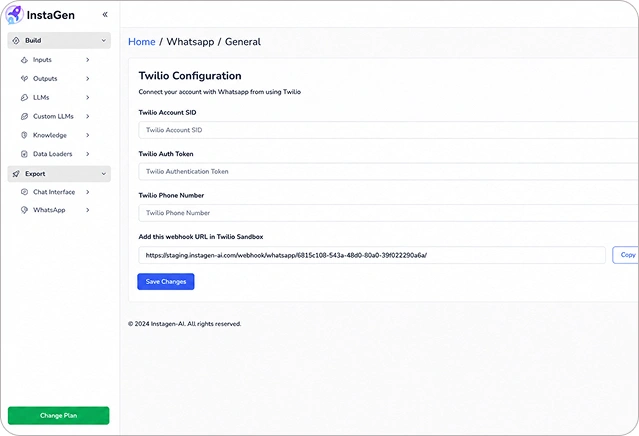The height and width of the screenshot is (436, 639).
Task: Go to Home breadcrumb link
Action: pyautogui.click(x=141, y=42)
